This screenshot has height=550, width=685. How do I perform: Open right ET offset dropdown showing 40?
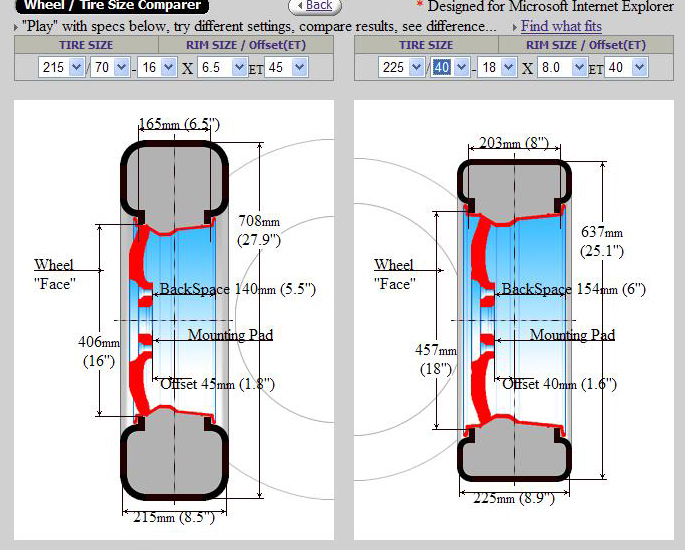626,67
